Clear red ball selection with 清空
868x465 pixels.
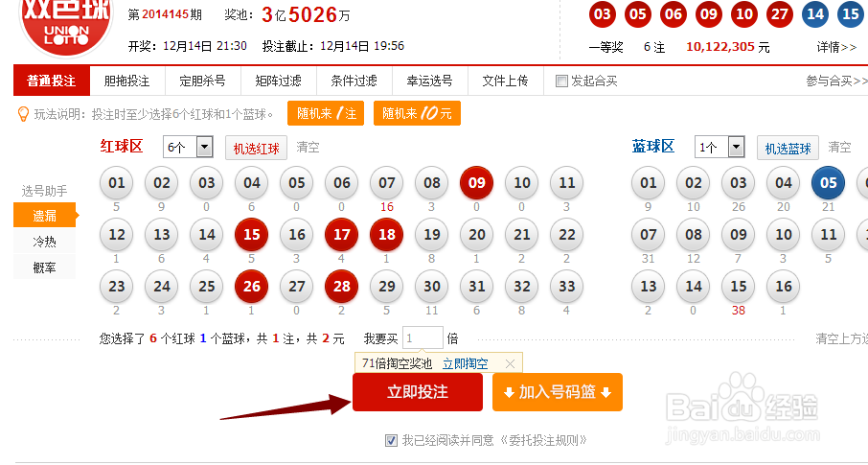308,148
